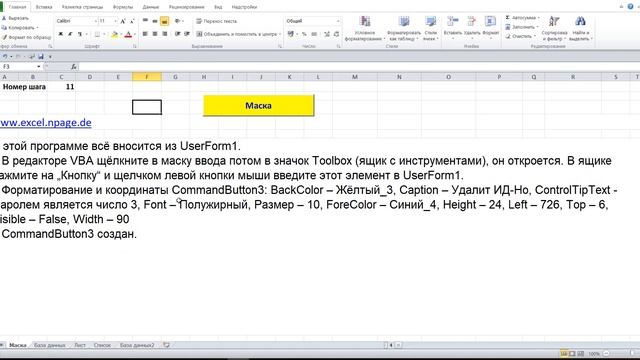Decrease the decimal places
Screen dimensions: 640x360
tap(336, 34)
